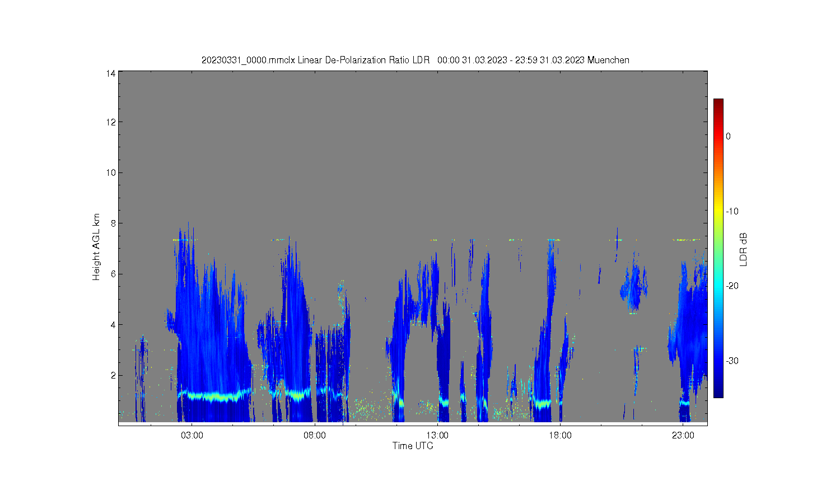
Task: Click the 23:00 time tick label
Action: coord(683,436)
